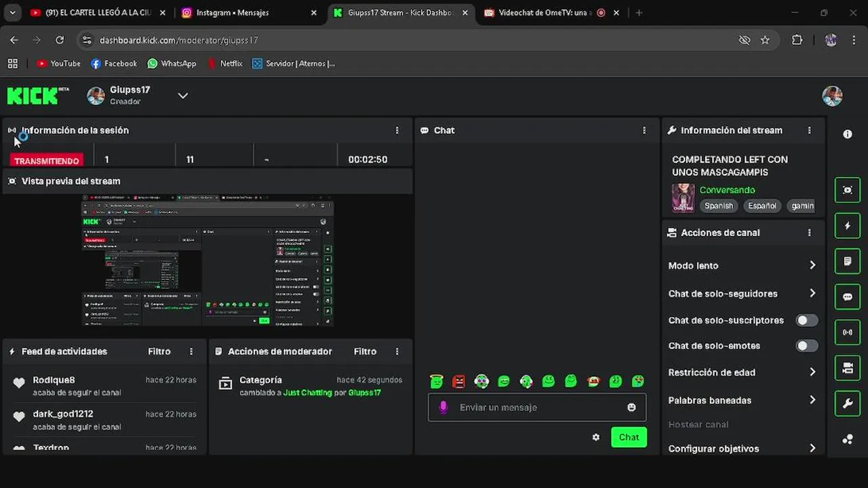
Task: Click the green Chat send button
Action: 629,437
